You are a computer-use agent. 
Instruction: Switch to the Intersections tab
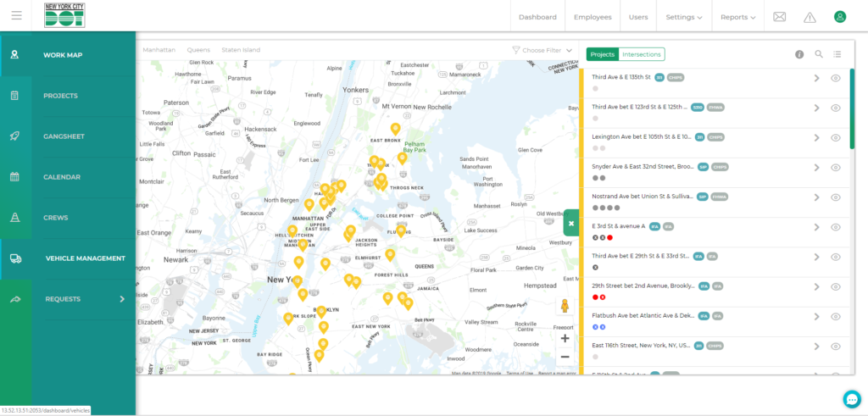(x=642, y=54)
